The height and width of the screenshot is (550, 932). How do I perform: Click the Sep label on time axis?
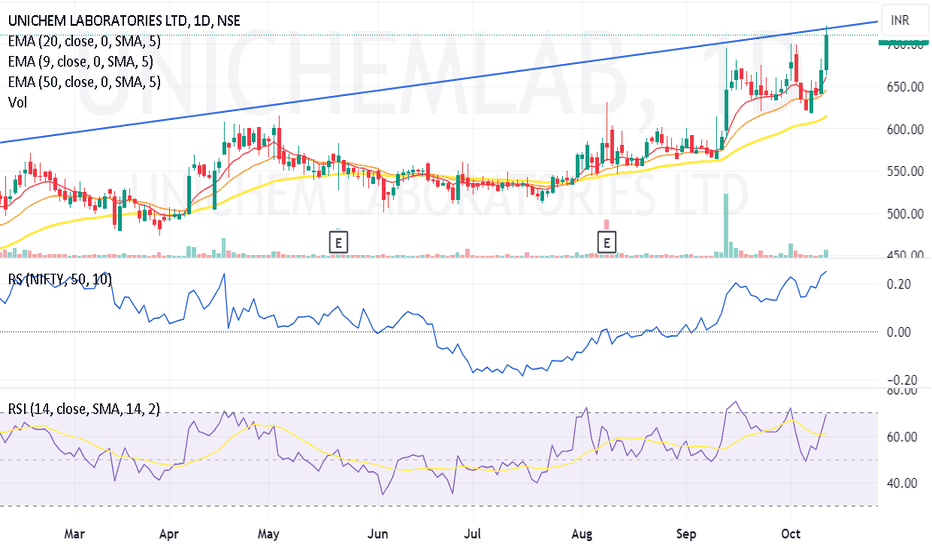686,534
